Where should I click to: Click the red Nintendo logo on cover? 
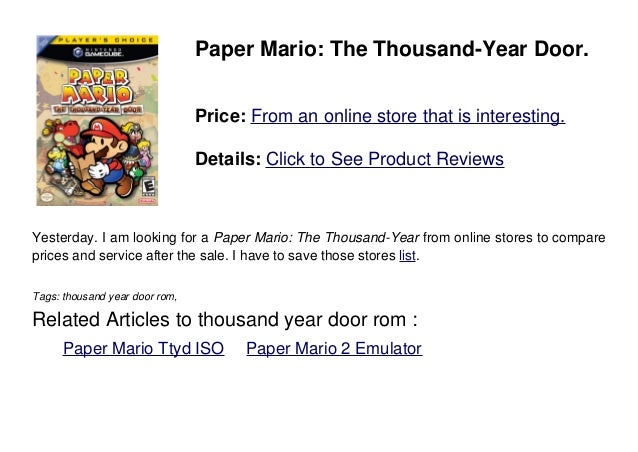147,201
